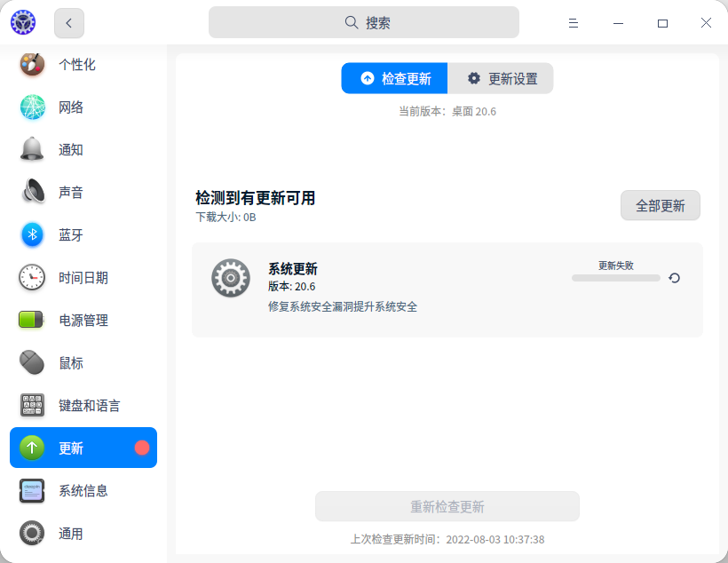Select the 鼠标 mouse settings icon
This screenshot has width=728, height=563.
click(x=32, y=362)
